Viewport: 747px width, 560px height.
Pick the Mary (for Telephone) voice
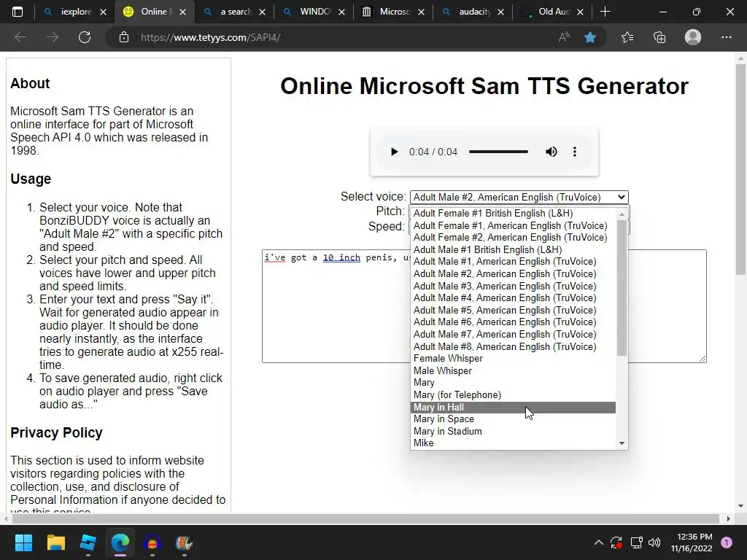[x=513, y=394]
